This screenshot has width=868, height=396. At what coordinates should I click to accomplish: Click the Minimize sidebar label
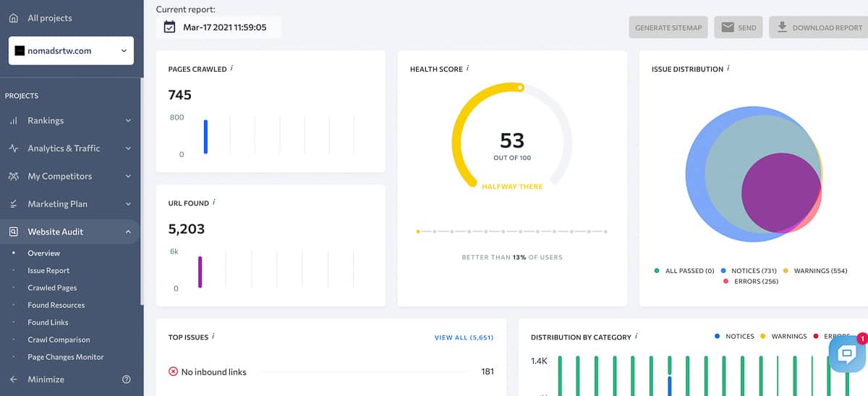point(46,379)
